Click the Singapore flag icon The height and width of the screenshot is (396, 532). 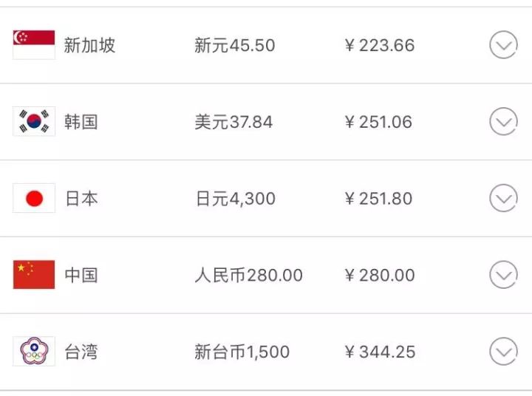(x=34, y=45)
